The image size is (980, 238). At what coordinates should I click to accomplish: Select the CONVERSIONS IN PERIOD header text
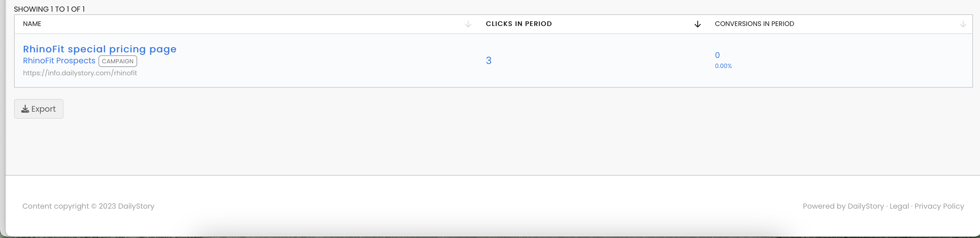(754, 24)
